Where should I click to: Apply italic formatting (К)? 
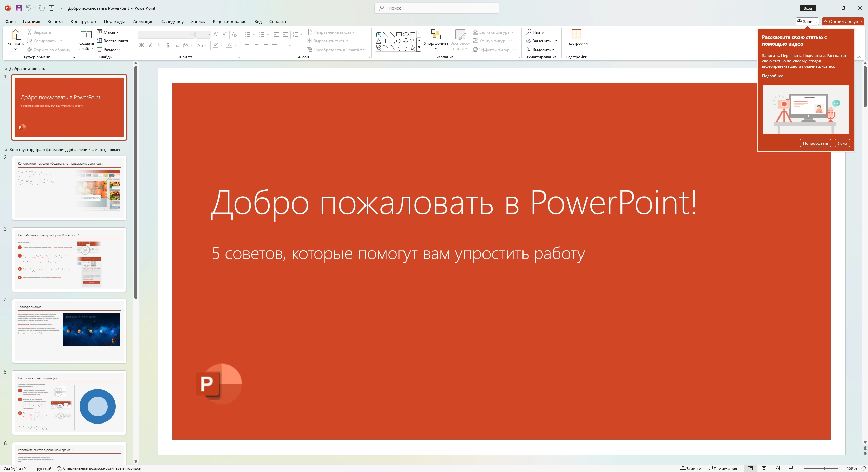[x=150, y=45]
